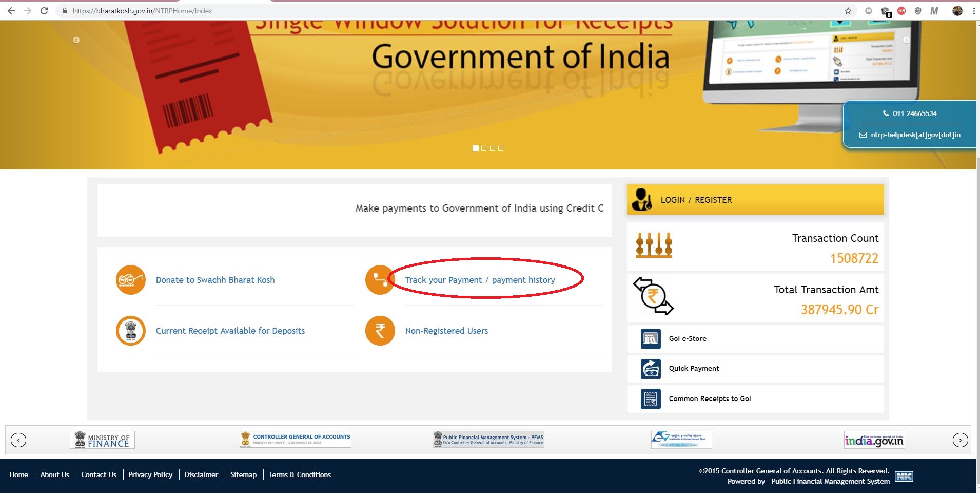Bookmark this page with the star icon
980x494 pixels.
[848, 11]
